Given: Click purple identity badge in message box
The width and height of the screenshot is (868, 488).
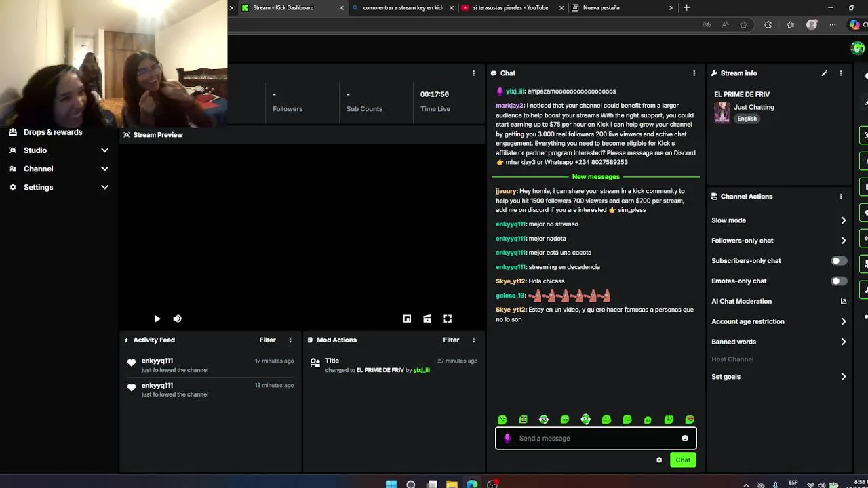Looking at the screenshot, I should pos(507,439).
